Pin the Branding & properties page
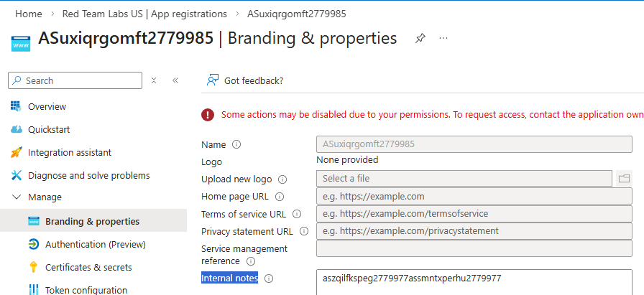This screenshot has height=295, width=644. tap(420, 38)
